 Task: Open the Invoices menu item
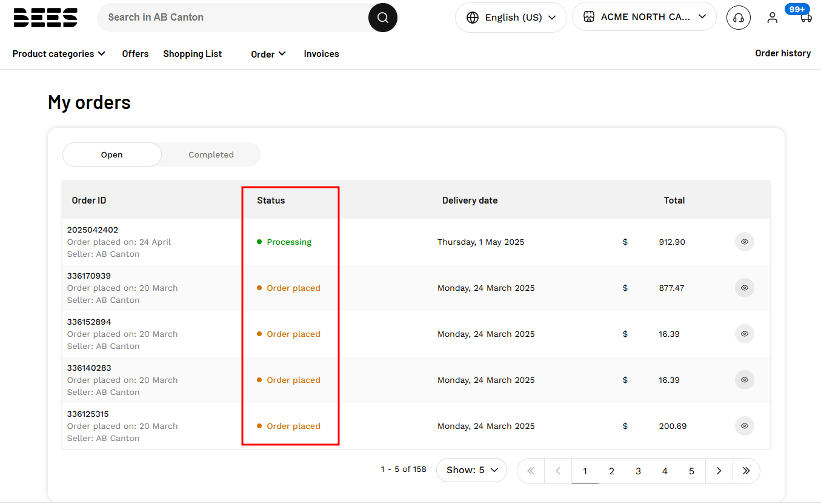pos(321,54)
